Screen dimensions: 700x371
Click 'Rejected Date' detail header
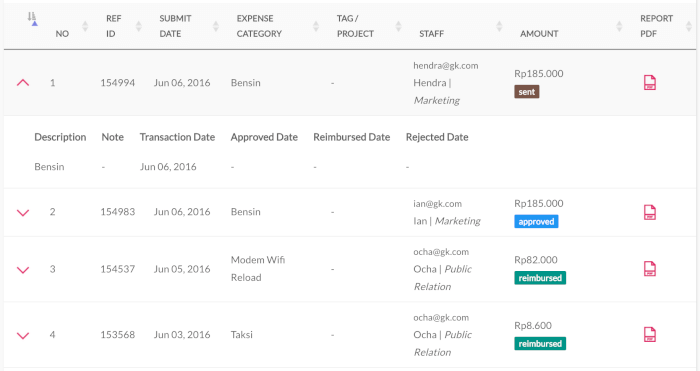[437, 137]
